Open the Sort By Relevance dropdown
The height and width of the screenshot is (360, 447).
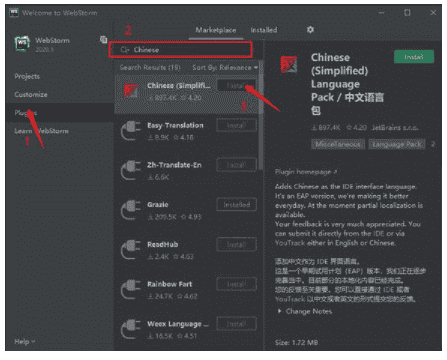pos(225,68)
